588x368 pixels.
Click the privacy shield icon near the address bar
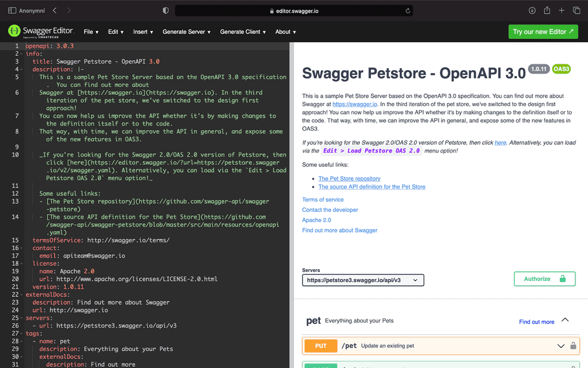166,10
